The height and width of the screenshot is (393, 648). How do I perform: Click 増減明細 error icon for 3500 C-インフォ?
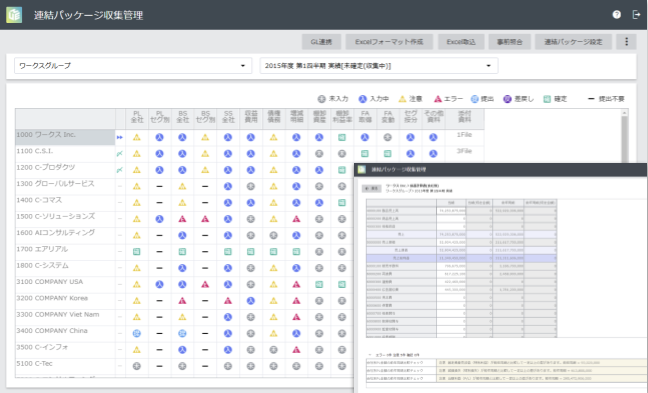coord(296,350)
